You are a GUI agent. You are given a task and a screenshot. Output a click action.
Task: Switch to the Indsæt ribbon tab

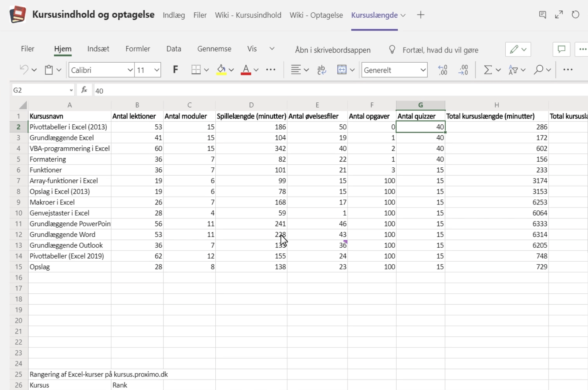tap(98, 49)
